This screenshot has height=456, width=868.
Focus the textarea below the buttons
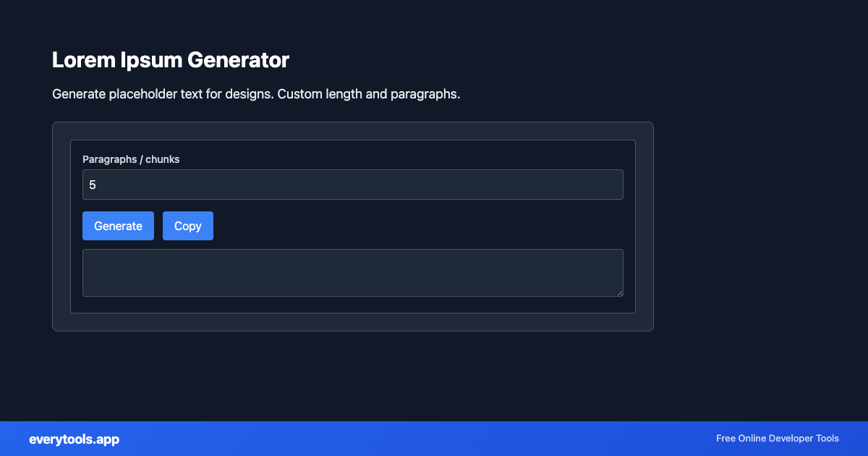352,273
